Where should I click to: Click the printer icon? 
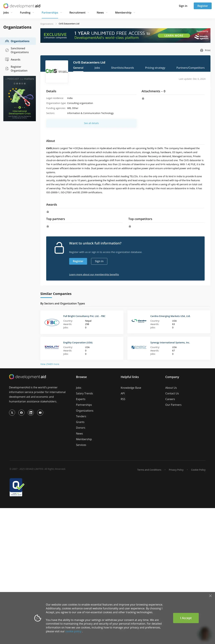[x=201, y=50]
